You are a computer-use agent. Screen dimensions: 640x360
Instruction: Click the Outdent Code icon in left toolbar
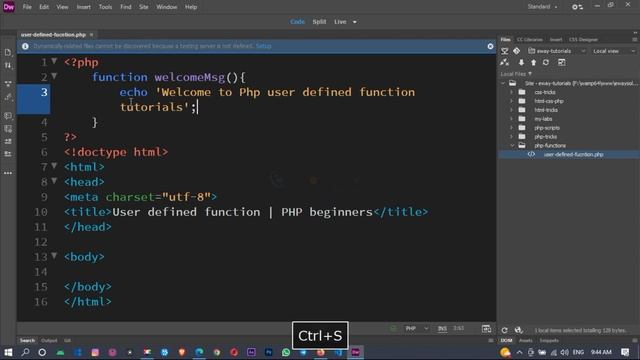(8, 154)
